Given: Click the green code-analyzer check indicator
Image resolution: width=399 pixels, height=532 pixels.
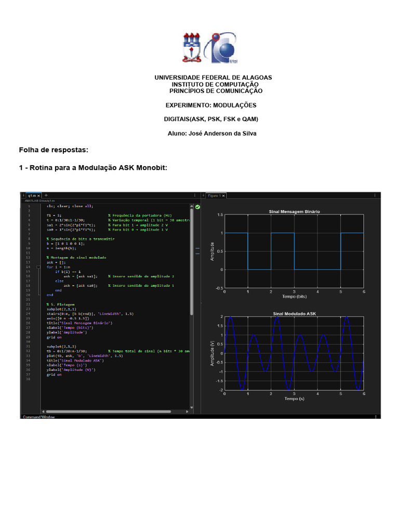Looking at the screenshot, I should pos(198,207).
